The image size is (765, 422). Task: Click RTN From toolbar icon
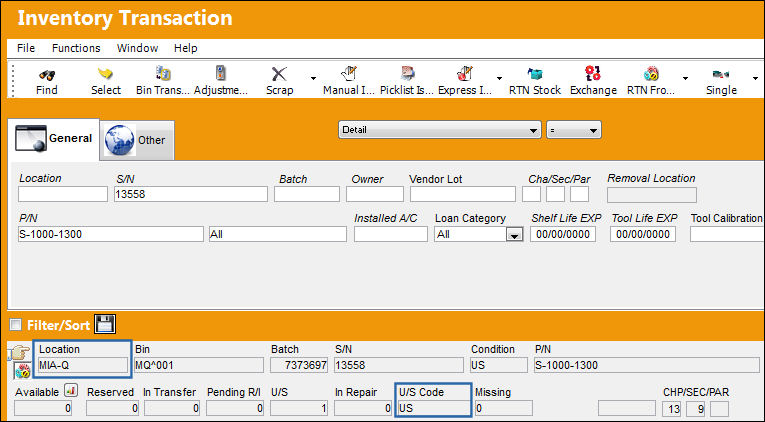tap(651, 74)
